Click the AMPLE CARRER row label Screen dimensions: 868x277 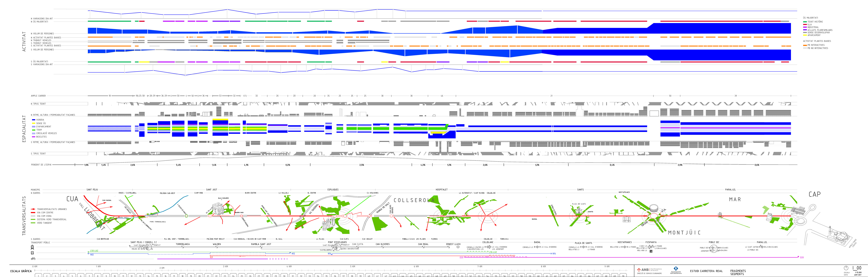38,96
